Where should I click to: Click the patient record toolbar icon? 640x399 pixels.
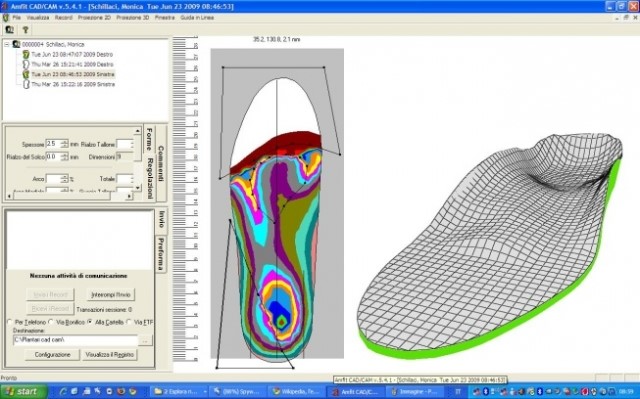(x=9, y=29)
